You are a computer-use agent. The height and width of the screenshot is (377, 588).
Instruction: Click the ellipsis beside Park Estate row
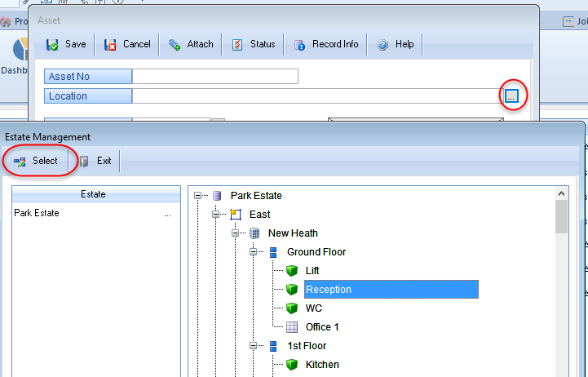tap(167, 215)
